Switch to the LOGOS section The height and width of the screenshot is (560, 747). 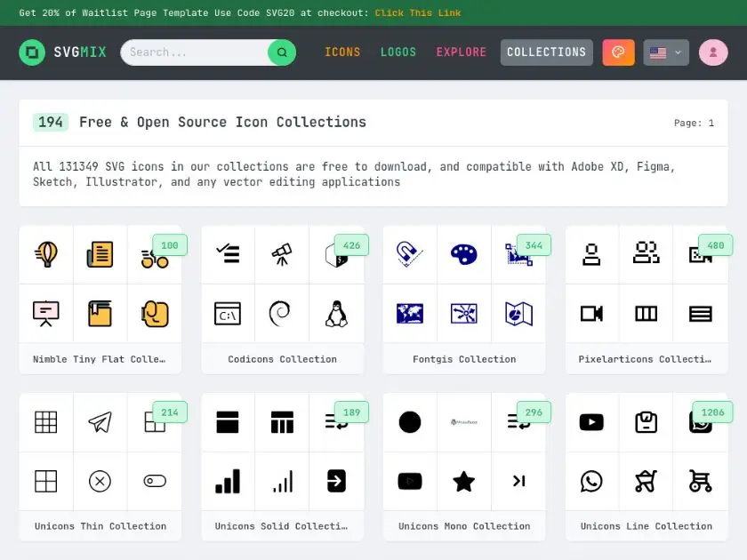click(x=398, y=52)
